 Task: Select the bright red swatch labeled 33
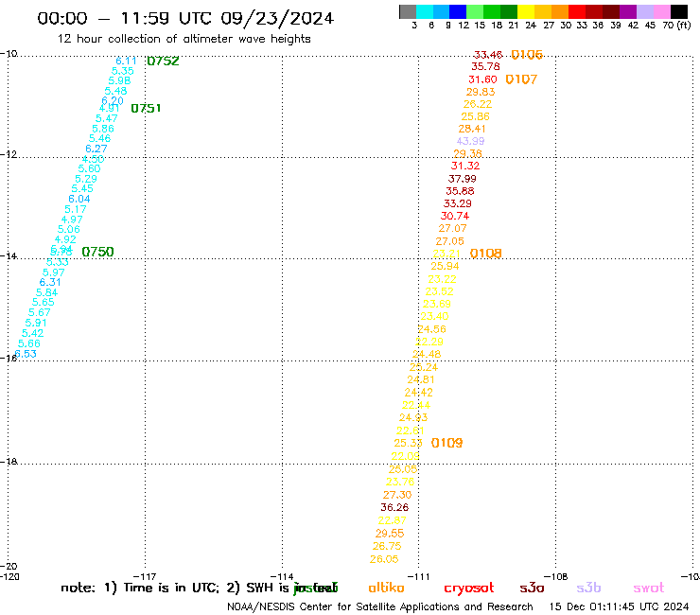click(577, 11)
